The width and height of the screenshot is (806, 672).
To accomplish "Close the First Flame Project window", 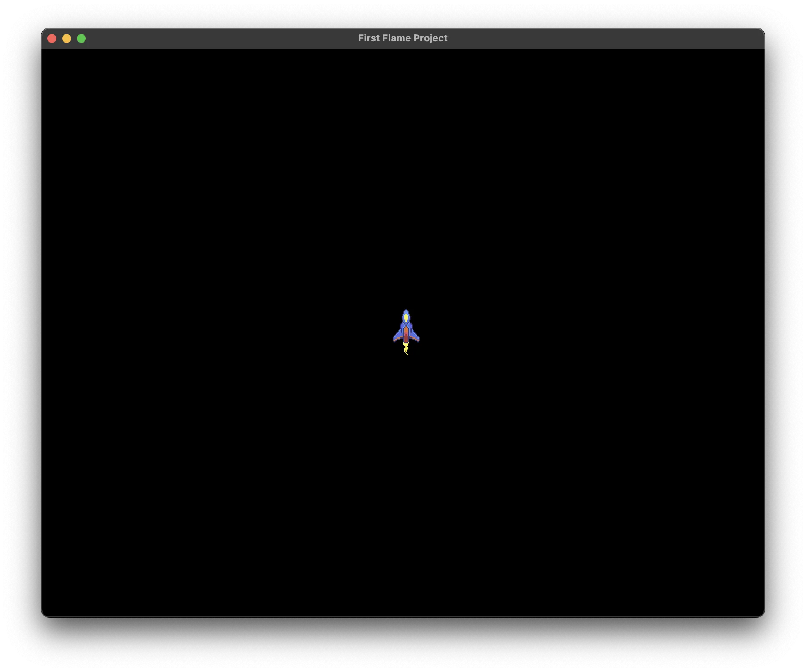I will (x=52, y=38).
